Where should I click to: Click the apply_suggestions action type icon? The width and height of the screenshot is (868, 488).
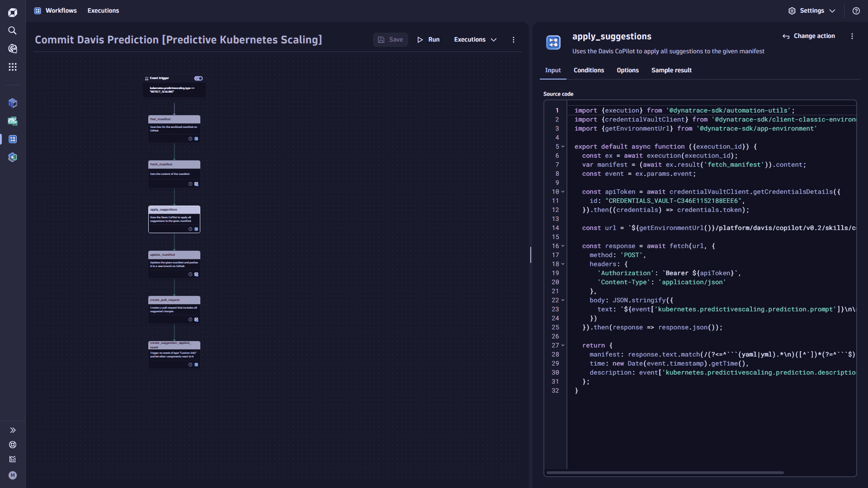click(553, 42)
